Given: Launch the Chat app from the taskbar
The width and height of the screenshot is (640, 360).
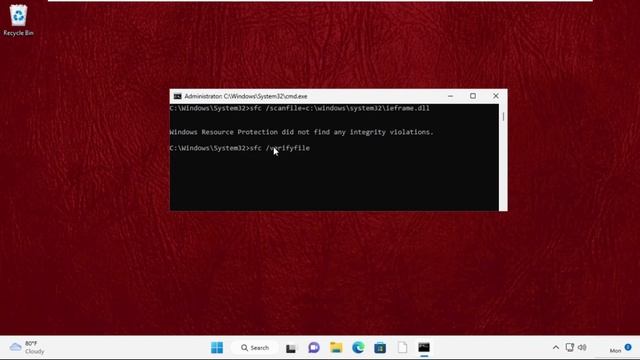Looking at the screenshot, I should pyautogui.click(x=314, y=348).
